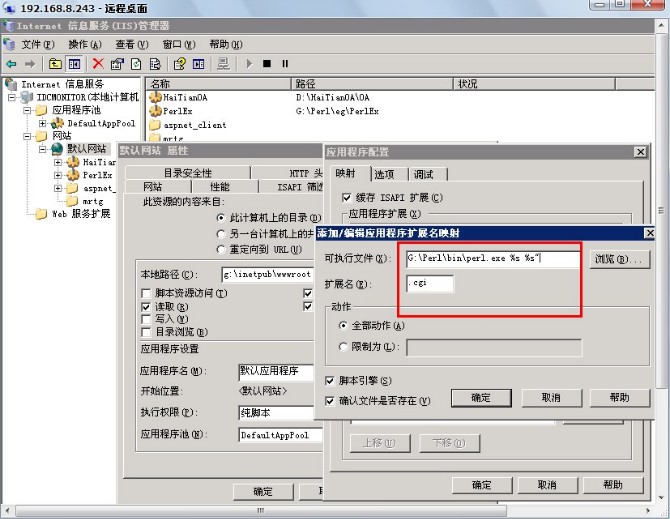Viewport: 670px width, 519px height.
Task: Click the Refresh toolbar icon
Action: tap(136, 63)
